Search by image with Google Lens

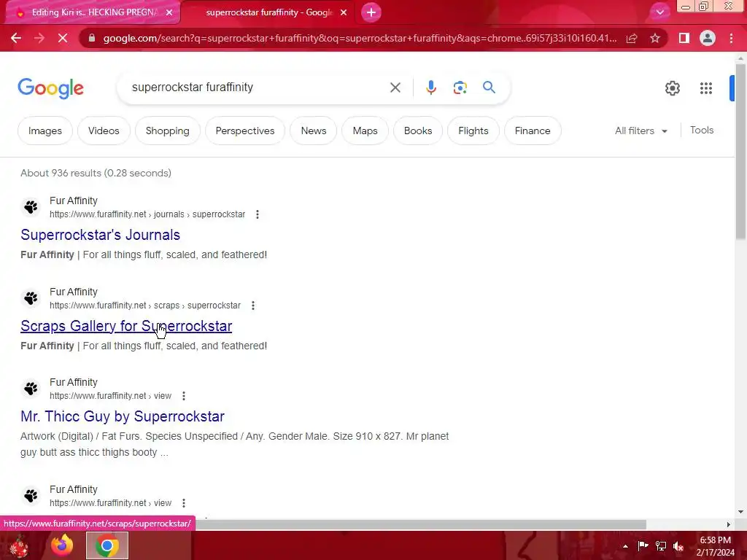pos(460,87)
